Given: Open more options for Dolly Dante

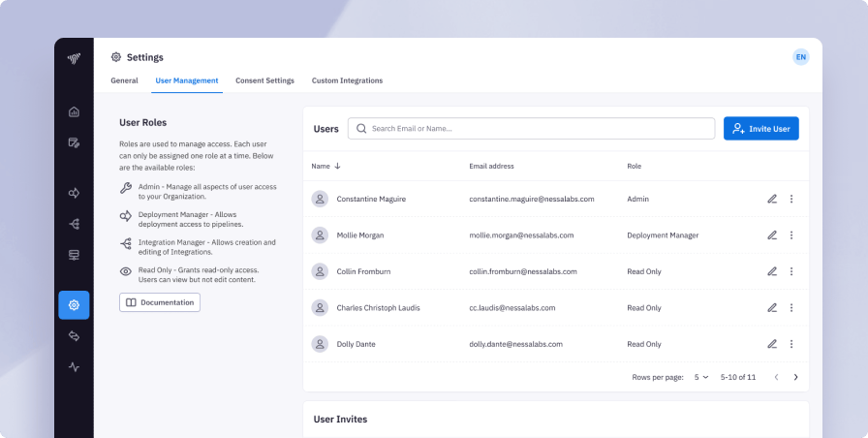Looking at the screenshot, I should [791, 344].
